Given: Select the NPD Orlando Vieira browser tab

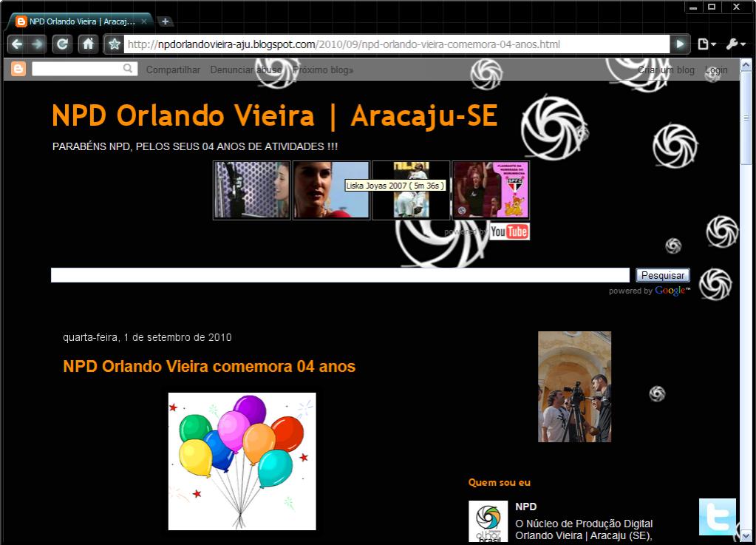Looking at the screenshot, I should (81, 21).
